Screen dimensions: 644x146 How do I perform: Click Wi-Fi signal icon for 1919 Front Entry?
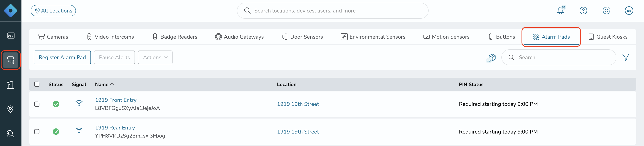click(x=79, y=103)
